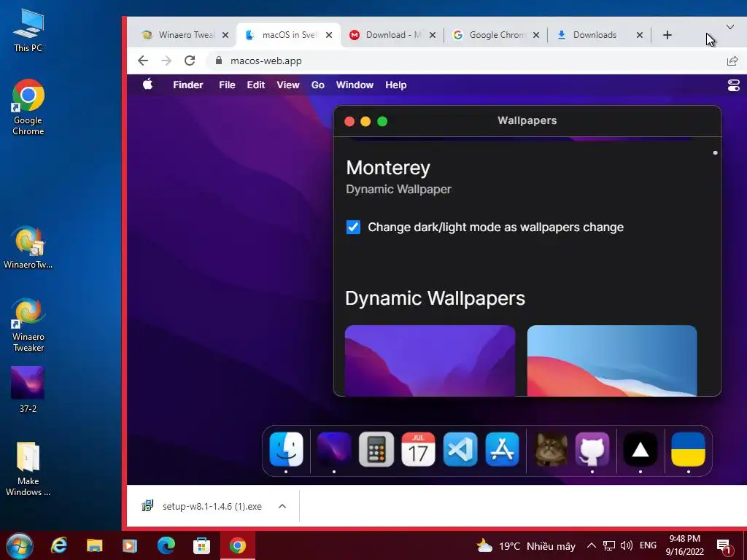The height and width of the screenshot is (560, 747).
Task: Select the Big Sur colorful wallpaper thumbnail
Action: point(612,360)
